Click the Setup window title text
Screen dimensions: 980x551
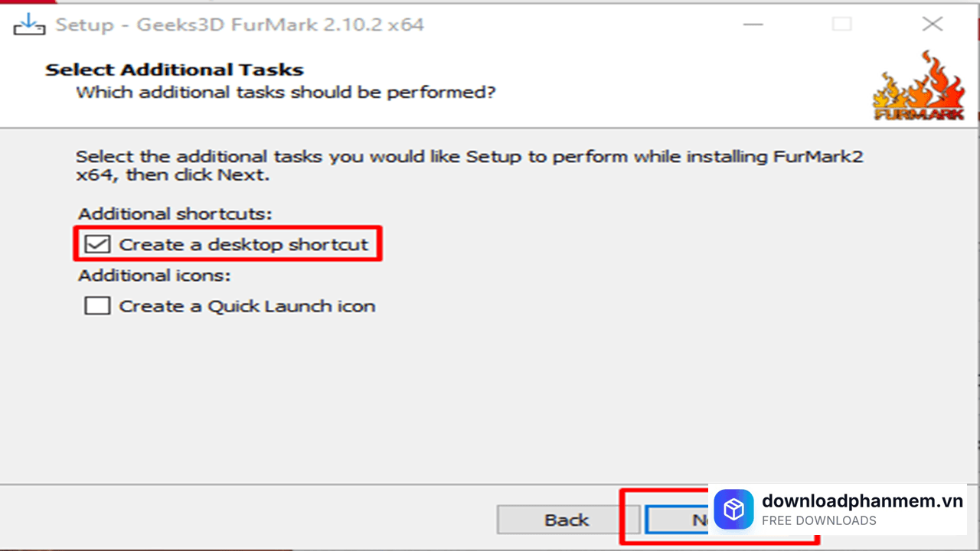[240, 24]
